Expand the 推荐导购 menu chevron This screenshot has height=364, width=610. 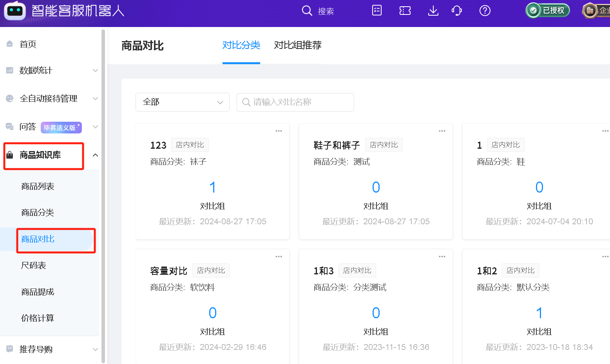pos(95,349)
